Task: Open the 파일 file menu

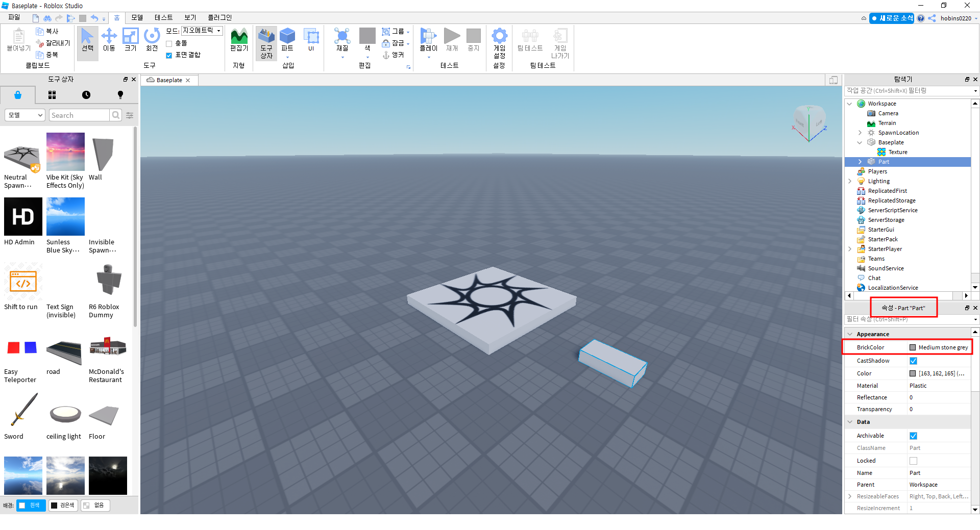Action: [x=14, y=18]
